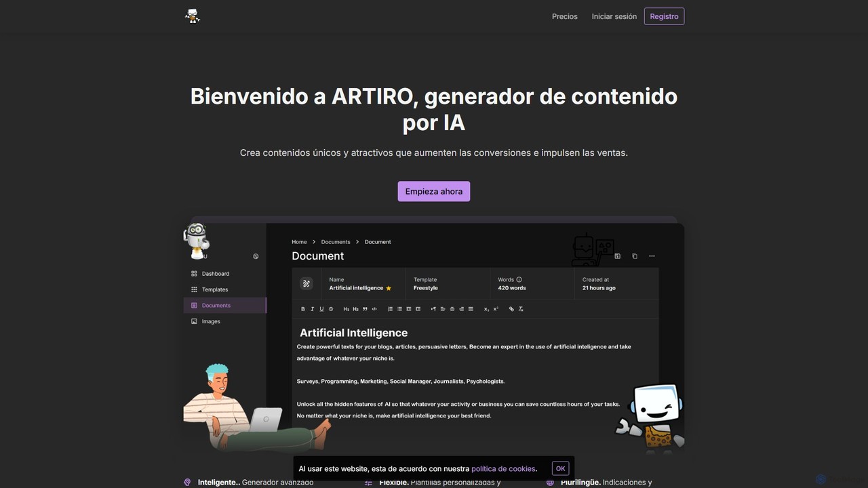Click the gold star beside Artificial intelligence
Viewport: 868px width, 488px height.
tap(389, 288)
